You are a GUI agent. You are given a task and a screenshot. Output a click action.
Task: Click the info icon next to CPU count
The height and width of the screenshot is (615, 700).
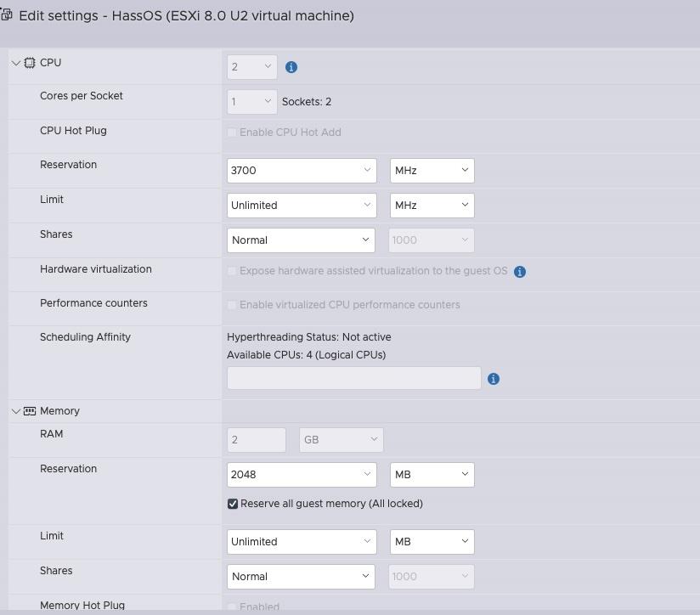pyautogui.click(x=291, y=67)
